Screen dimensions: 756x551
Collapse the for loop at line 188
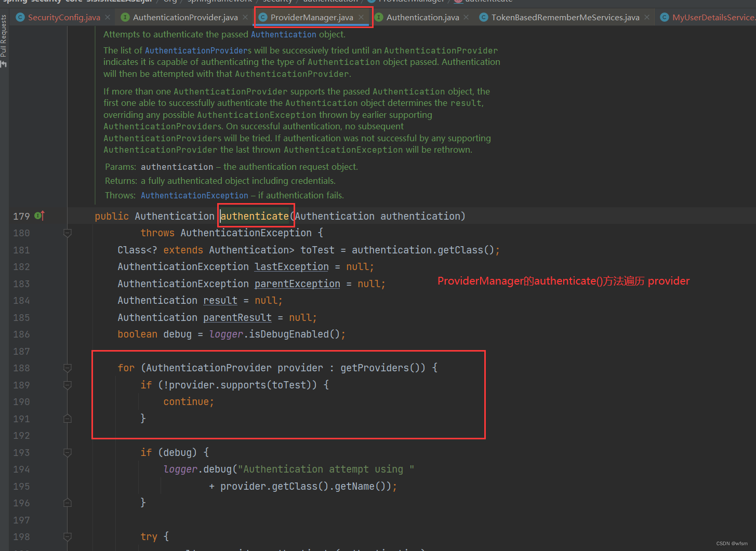coord(67,368)
